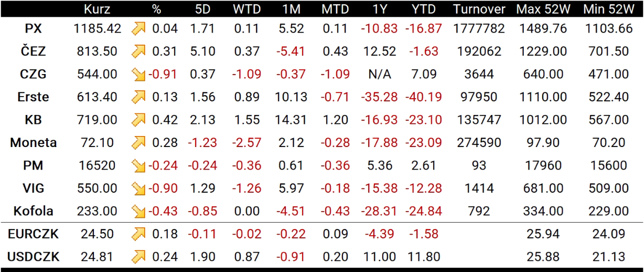Select the YTD column header
The height and width of the screenshot is (272, 644).
coord(423,9)
